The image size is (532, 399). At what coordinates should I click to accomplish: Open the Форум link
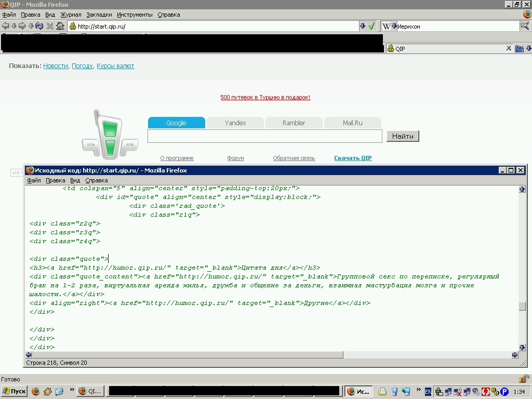tap(235, 158)
